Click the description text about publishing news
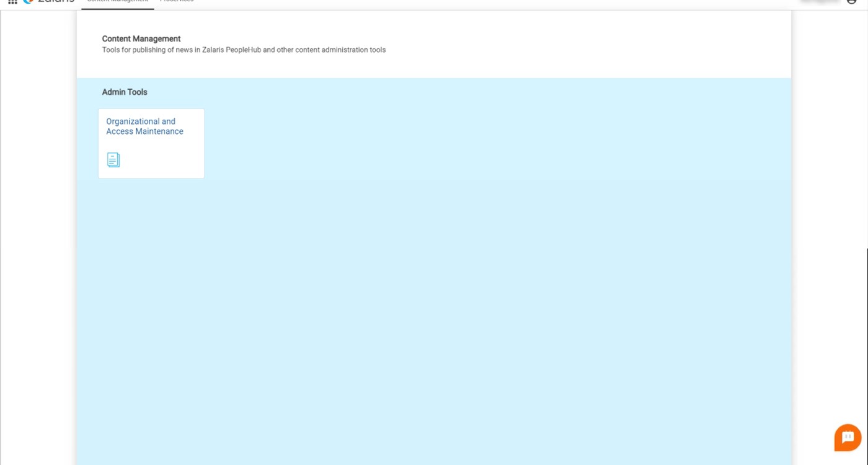 point(244,50)
